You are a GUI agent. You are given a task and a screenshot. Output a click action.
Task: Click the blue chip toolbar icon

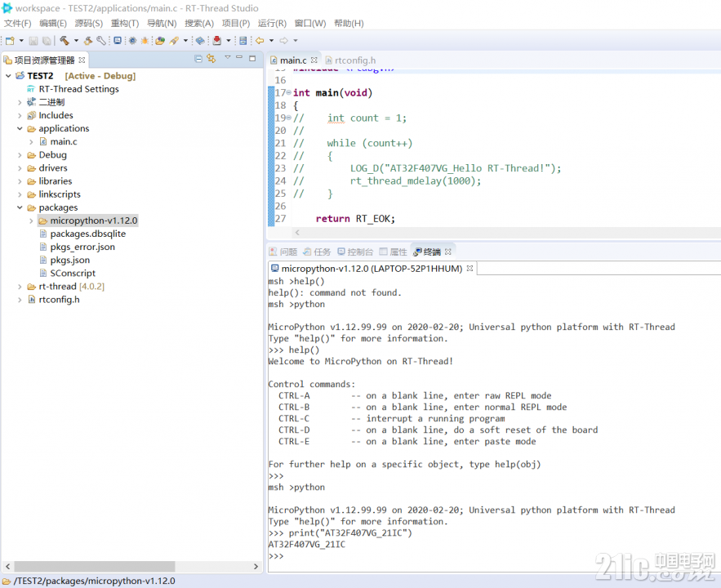point(132,41)
